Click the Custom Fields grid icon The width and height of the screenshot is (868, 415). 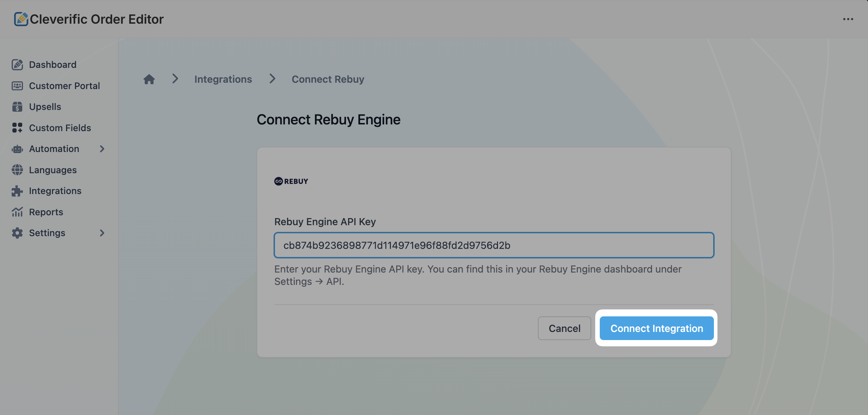click(17, 128)
